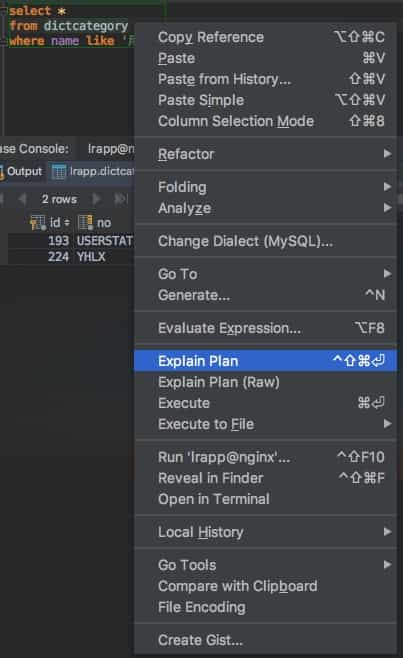403x658 pixels.
Task: Select row with id 224
Action: (71, 256)
